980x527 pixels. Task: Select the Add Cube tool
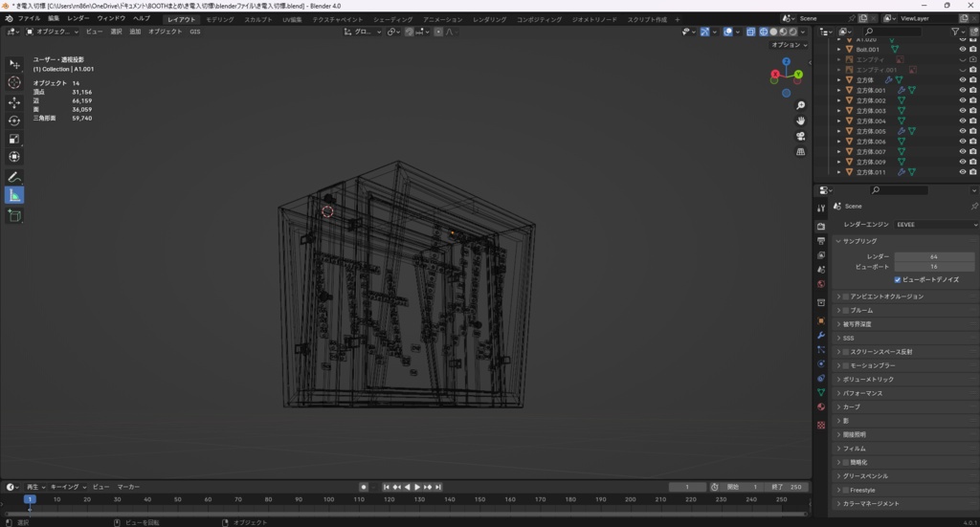[x=14, y=216]
